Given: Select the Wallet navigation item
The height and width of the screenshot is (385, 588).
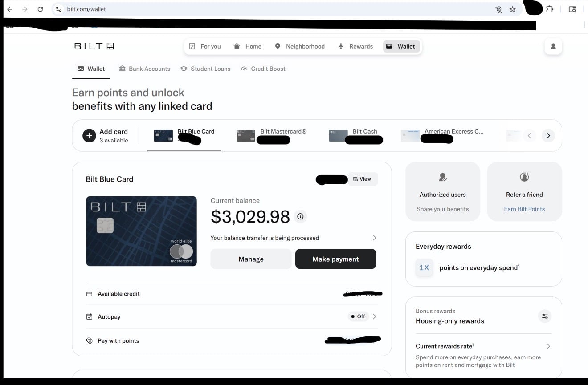Looking at the screenshot, I should (x=401, y=46).
